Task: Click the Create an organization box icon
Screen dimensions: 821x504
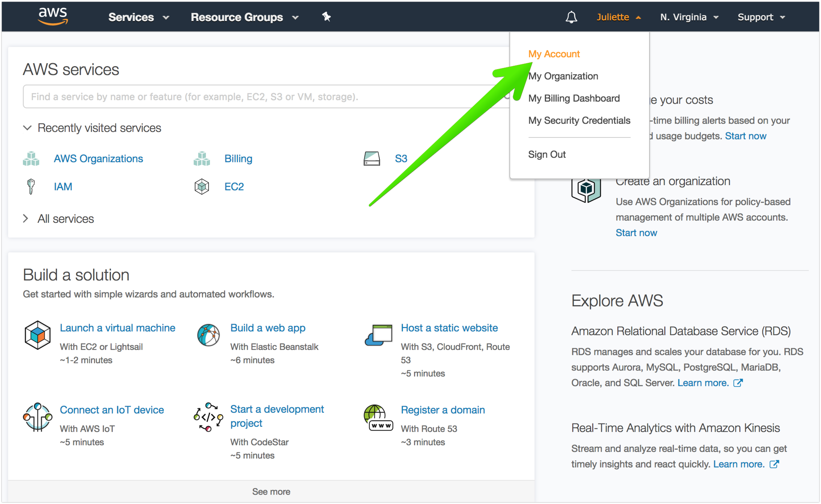Action: point(586,191)
